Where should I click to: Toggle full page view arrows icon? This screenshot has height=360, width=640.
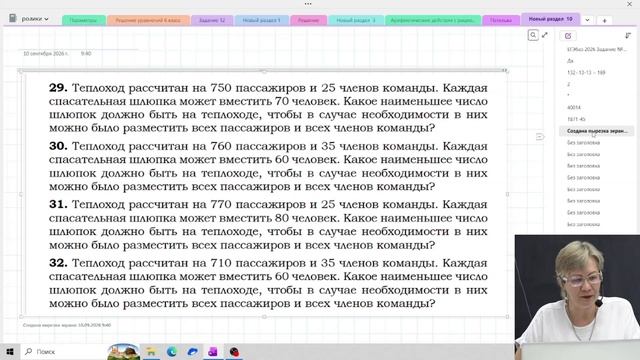tap(545, 36)
